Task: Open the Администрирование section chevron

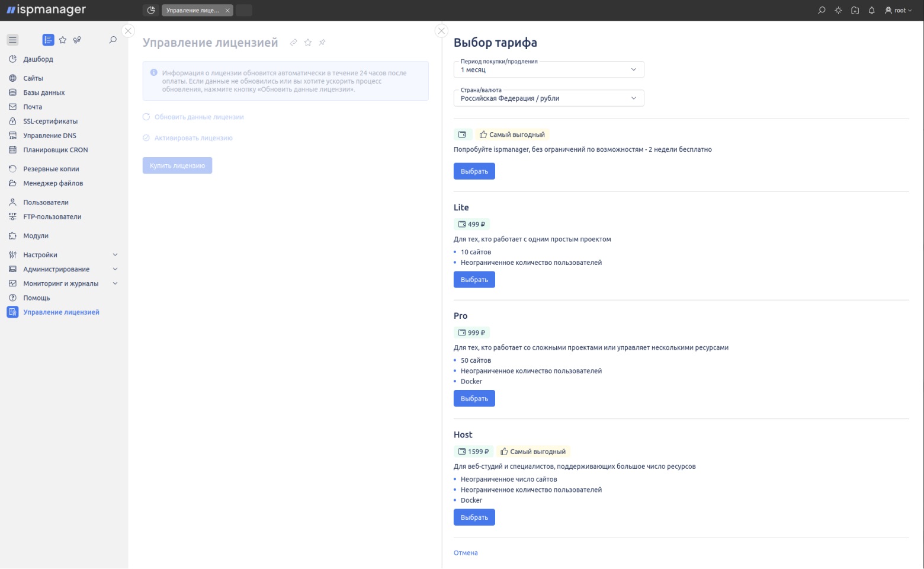Action: 115,268
